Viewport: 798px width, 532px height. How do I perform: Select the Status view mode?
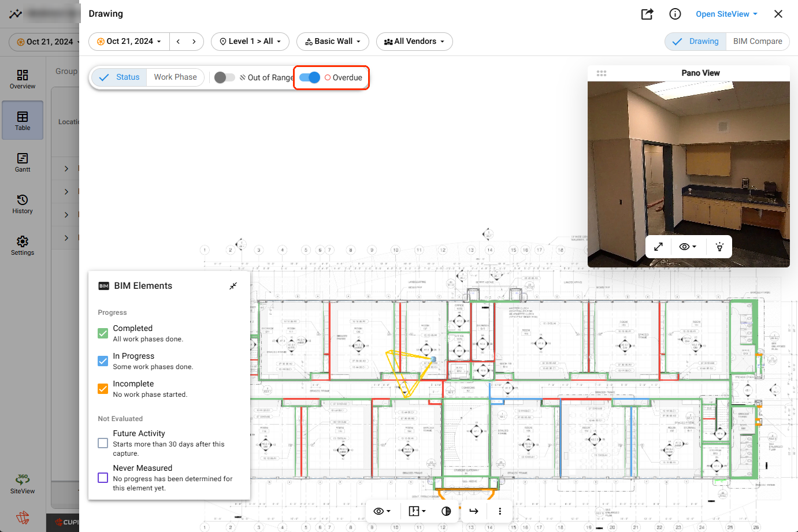pos(119,77)
